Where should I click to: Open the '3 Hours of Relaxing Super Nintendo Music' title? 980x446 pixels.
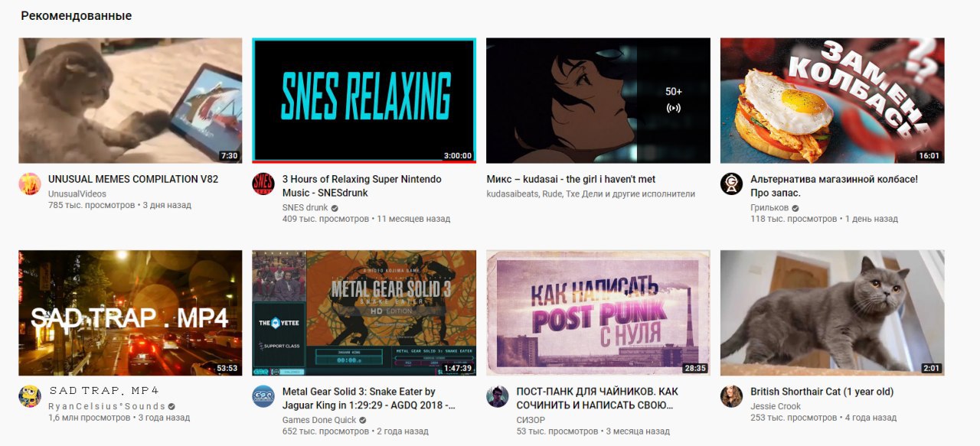point(361,186)
